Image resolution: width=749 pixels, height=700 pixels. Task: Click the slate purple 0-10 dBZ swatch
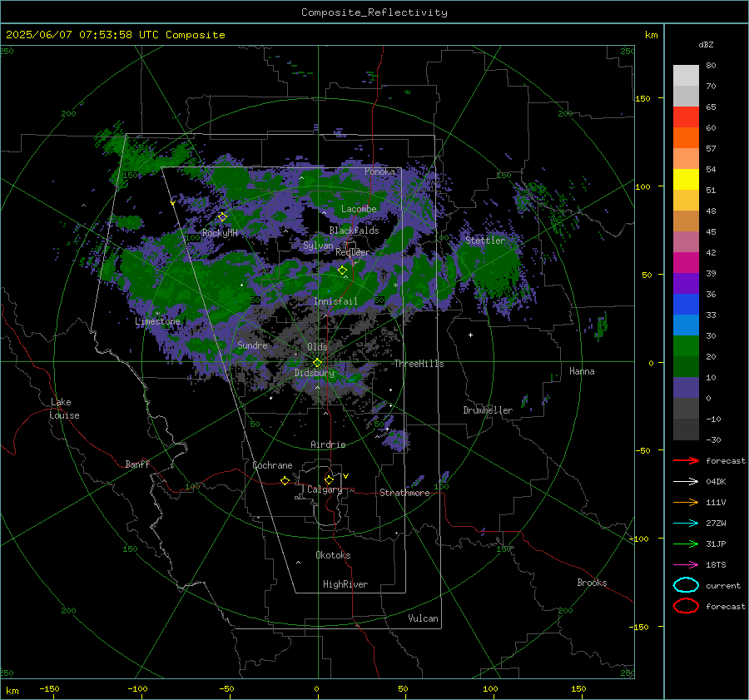point(686,387)
